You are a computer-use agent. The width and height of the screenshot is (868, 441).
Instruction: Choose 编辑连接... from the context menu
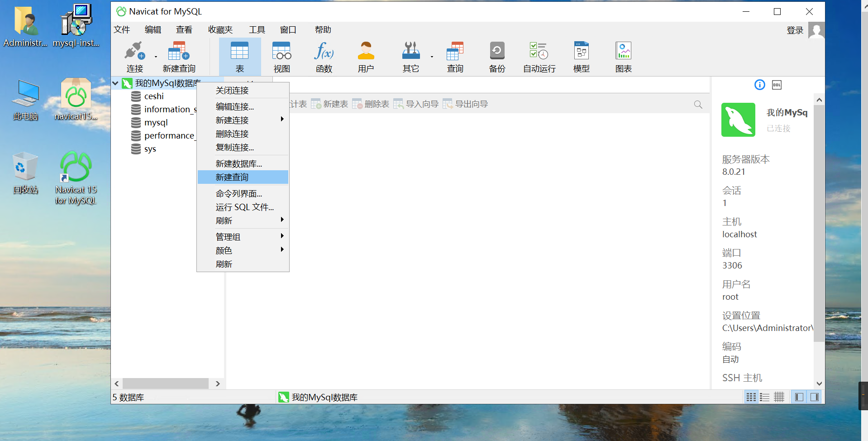243,107
